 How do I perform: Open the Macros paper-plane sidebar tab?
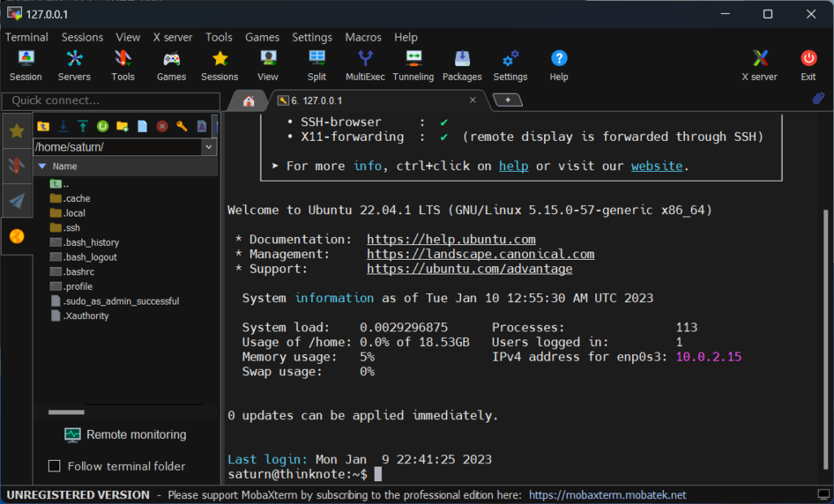pyautogui.click(x=17, y=200)
